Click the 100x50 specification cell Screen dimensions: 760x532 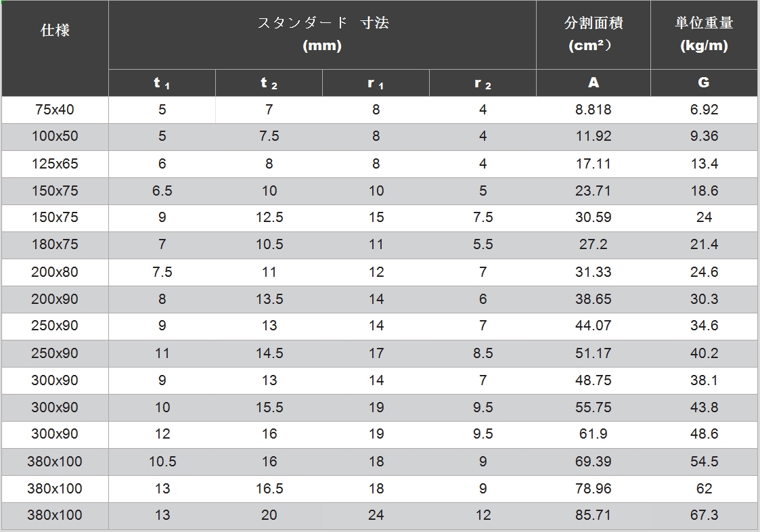coord(55,137)
